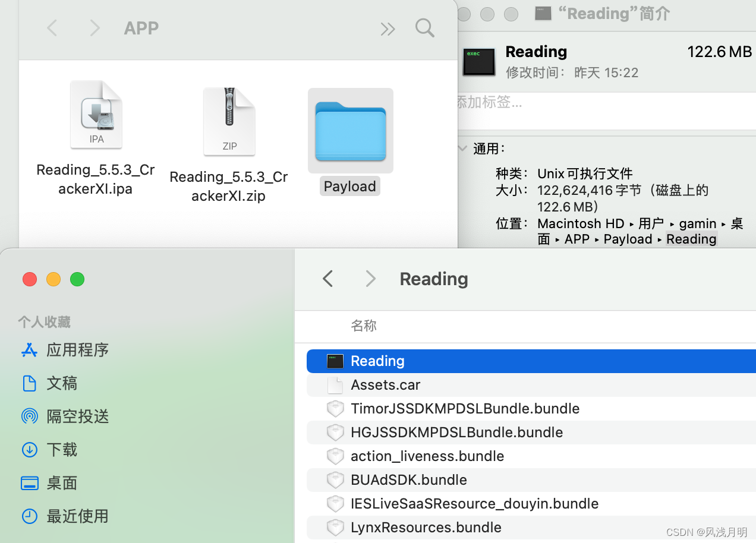Select BUAdSDK.bundle row
Viewport: 756px width, 543px height.
click(x=531, y=480)
